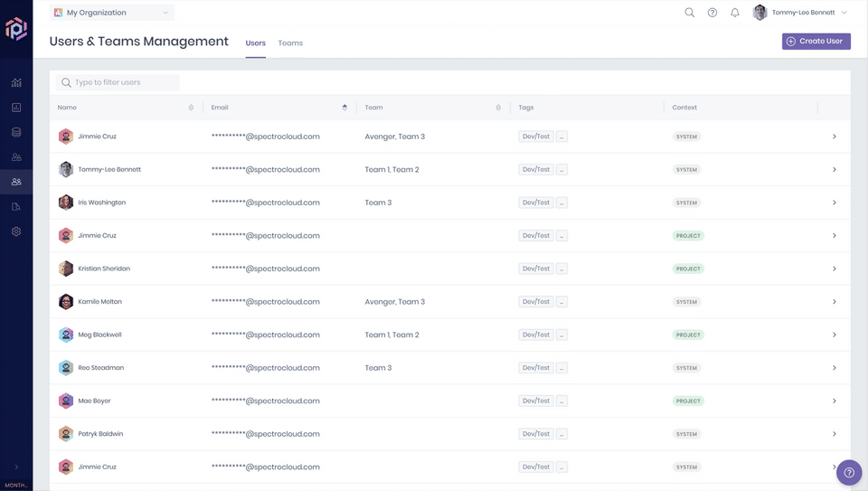Click the 'Users & Teams Management' page title
Screen dimensions: 868x491
[139, 42]
